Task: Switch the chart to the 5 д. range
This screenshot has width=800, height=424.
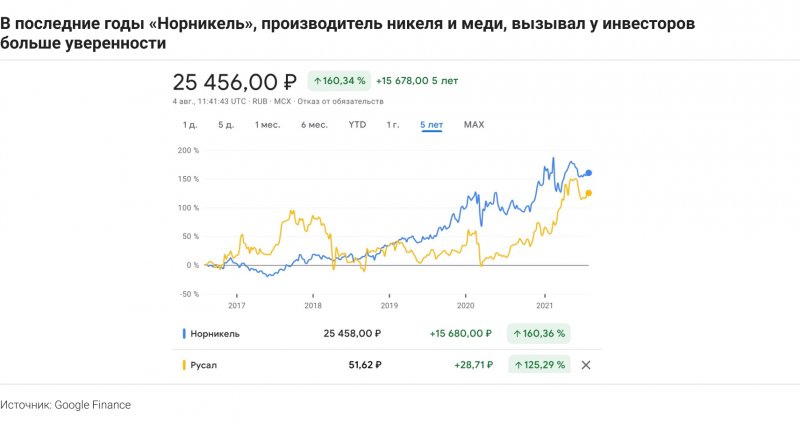Action: [225, 125]
